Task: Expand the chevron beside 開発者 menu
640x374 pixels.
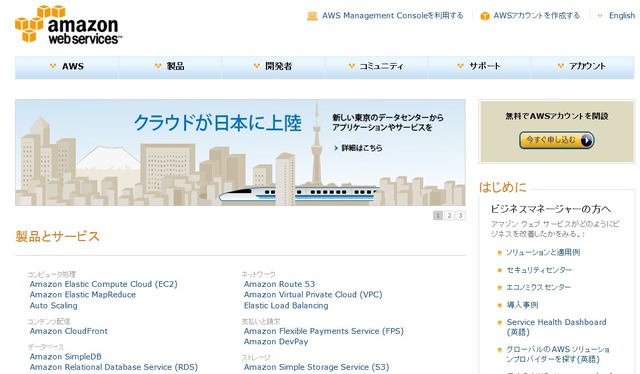Action: point(256,66)
